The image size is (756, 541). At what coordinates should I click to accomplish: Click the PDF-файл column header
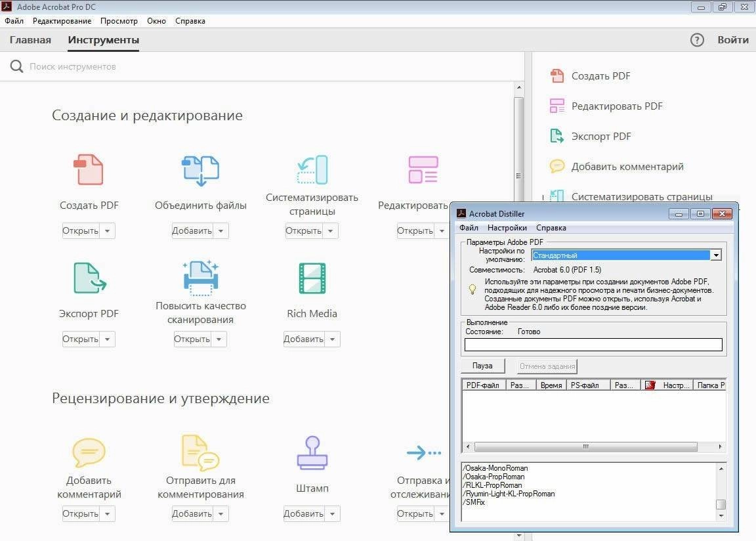pyautogui.click(x=484, y=385)
